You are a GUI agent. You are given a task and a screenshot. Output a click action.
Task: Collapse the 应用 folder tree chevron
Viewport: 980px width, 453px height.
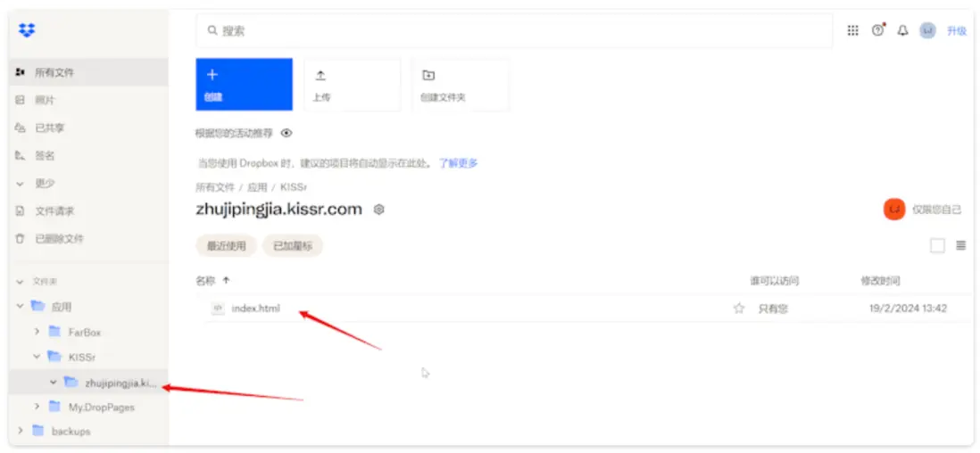coord(21,307)
